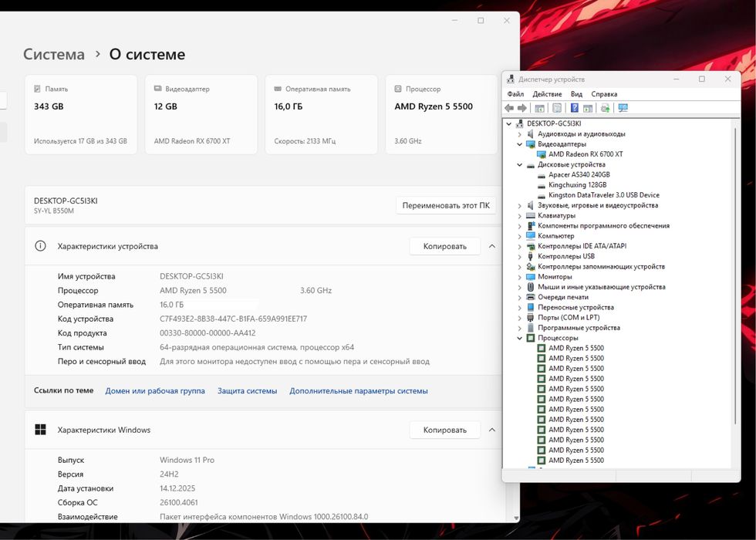Scan for hardware changes via monitor toolbar icon
The image size is (756, 540).
point(623,108)
